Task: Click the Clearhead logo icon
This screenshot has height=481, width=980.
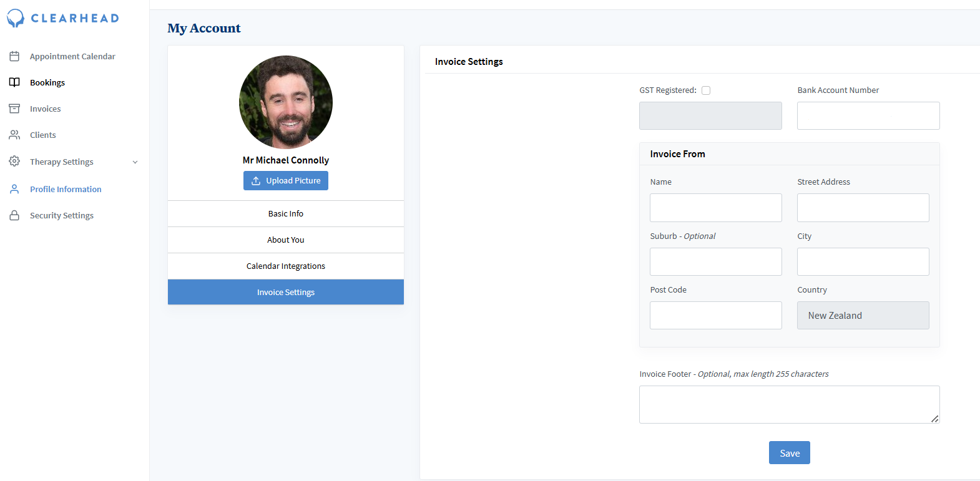Action: coord(15,18)
